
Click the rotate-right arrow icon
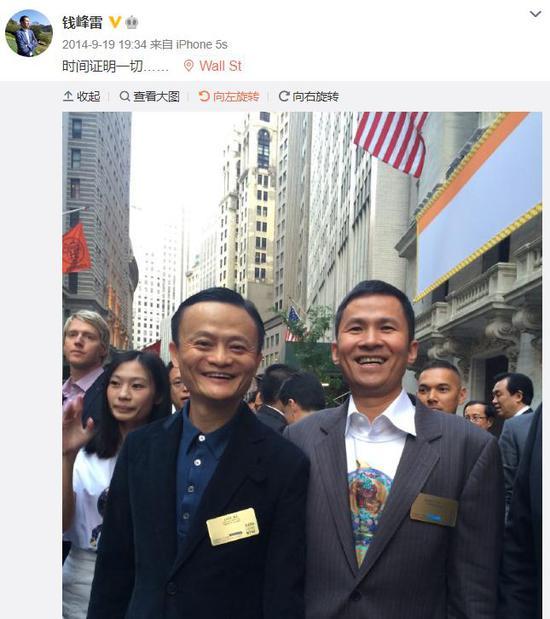point(284,96)
